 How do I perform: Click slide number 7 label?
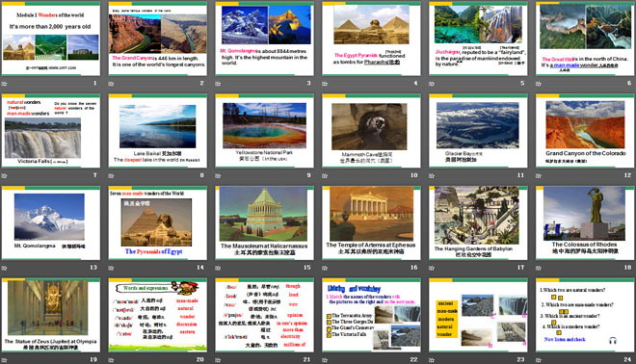coord(94,175)
